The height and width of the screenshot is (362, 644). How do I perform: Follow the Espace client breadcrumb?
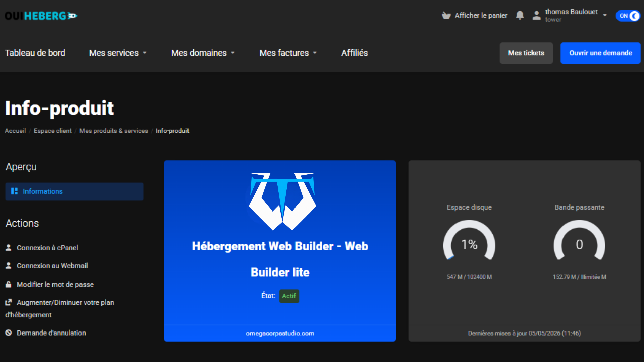[x=53, y=131]
